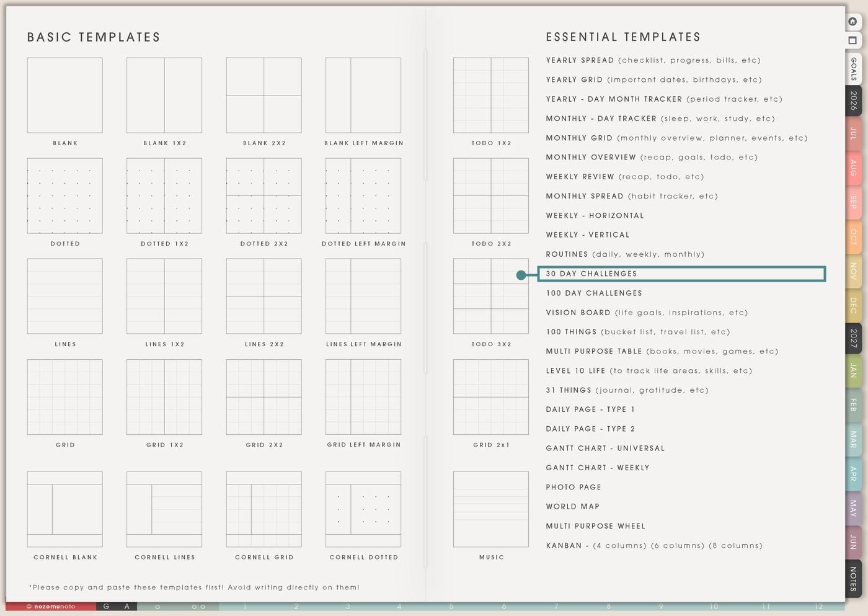
Task: Open the NOTES side tab
Action: point(853,578)
